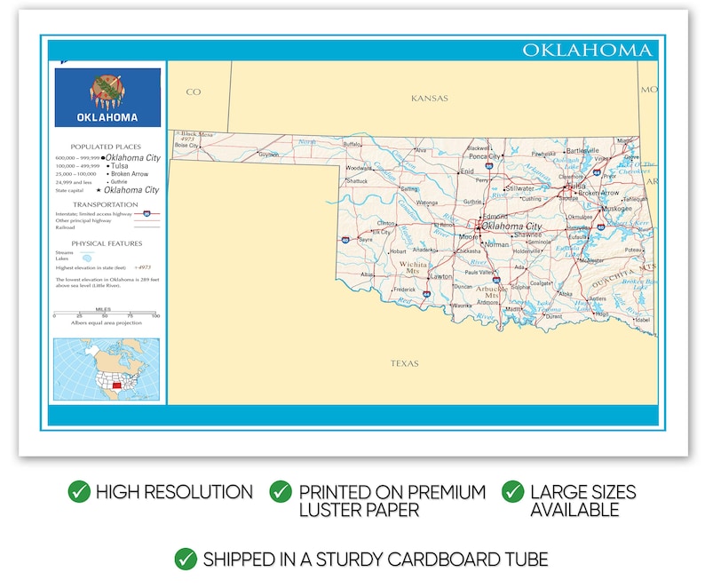Click the Arbuckle Mts label

(491, 292)
